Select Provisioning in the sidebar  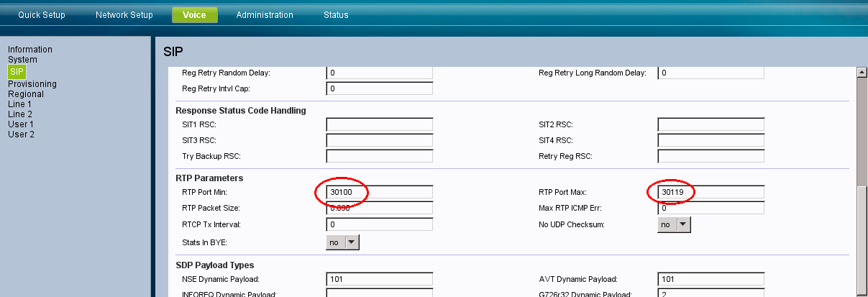pyautogui.click(x=32, y=84)
